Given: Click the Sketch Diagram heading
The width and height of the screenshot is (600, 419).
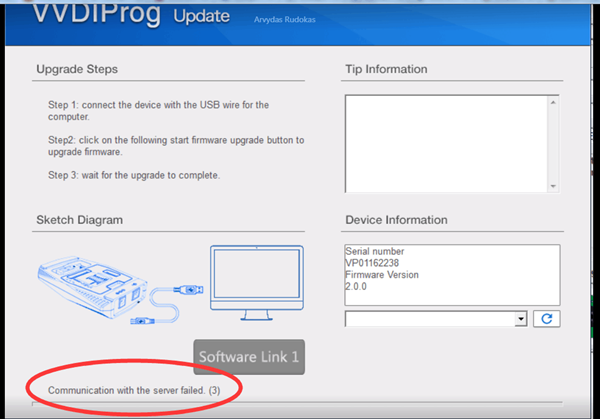Looking at the screenshot, I should tap(80, 220).
